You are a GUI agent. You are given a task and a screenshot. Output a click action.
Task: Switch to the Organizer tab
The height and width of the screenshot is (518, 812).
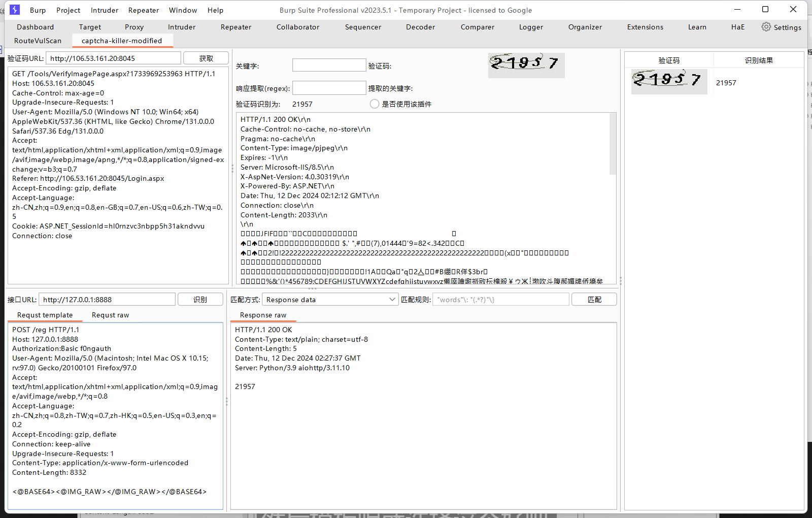pos(585,27)
